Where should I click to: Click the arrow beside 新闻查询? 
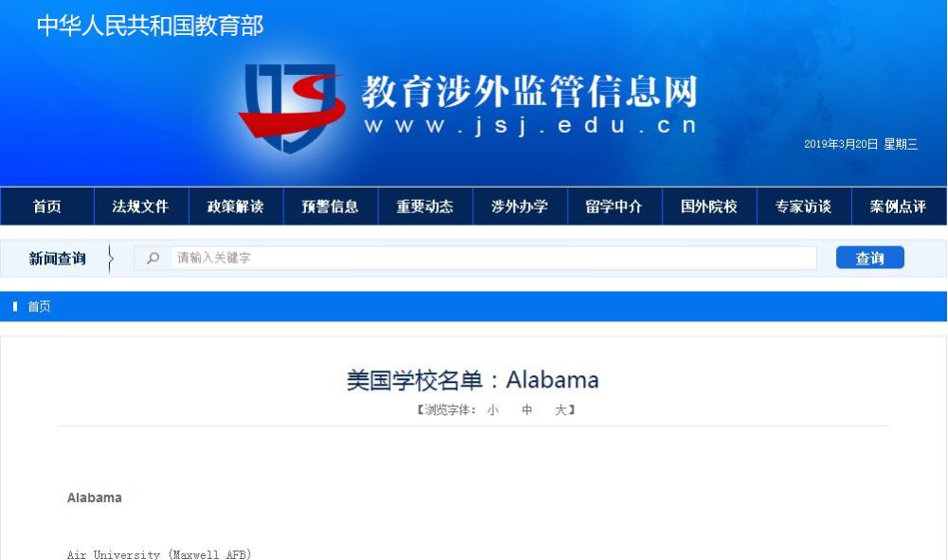click(x=110, y=259)
